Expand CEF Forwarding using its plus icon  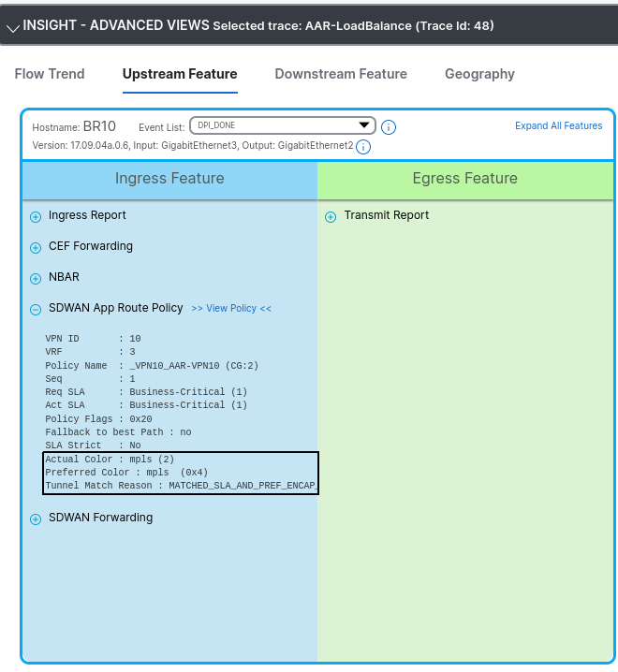(36, 247)
